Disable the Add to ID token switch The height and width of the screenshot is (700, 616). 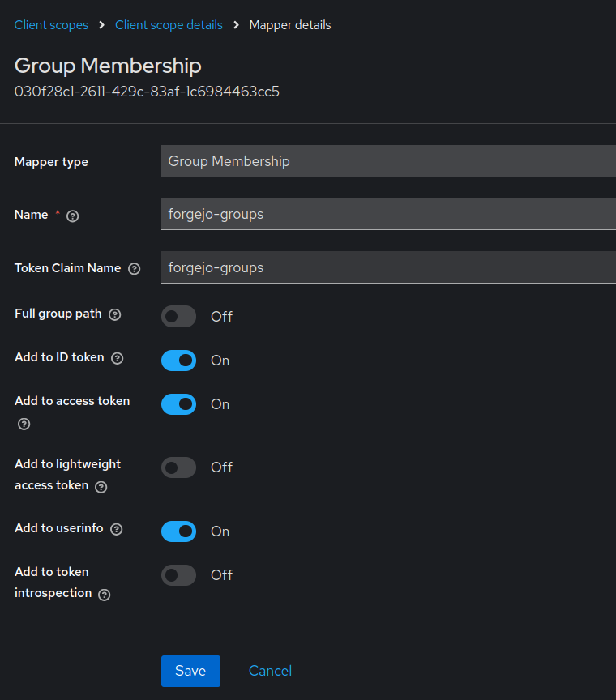click(179, 361)
